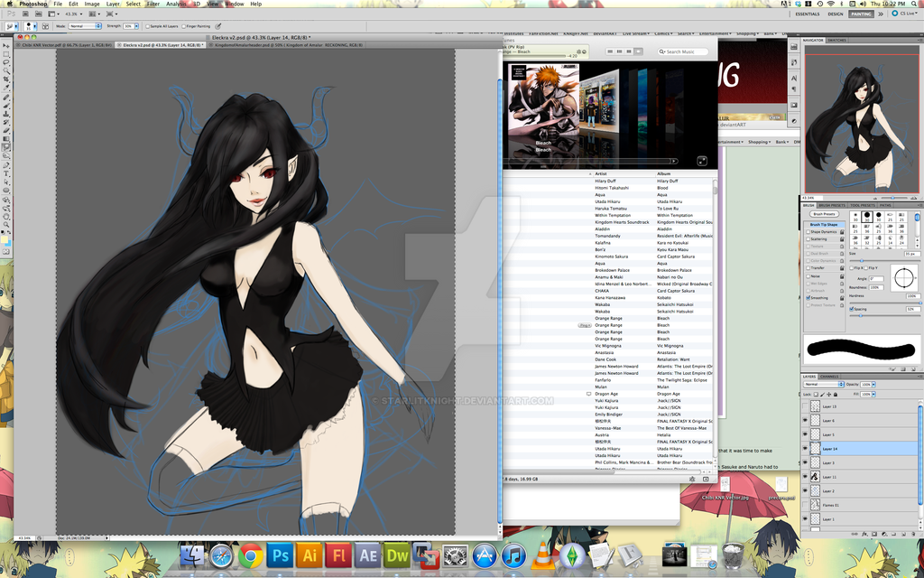The width and height of the screenshot is (924, 578).
Task: Open After Effects from the Dock
Action: point(368,555)
